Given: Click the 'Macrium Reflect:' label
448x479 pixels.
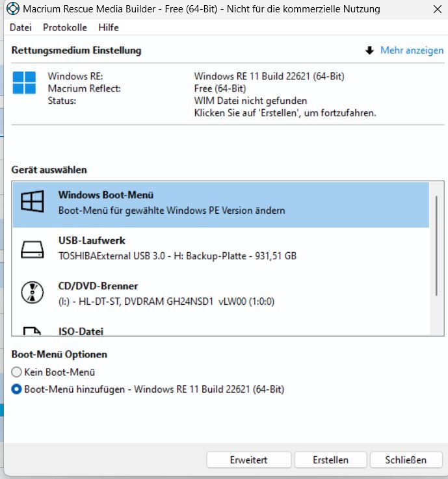Looking at the screenshot, I should (x=84, y=88).
